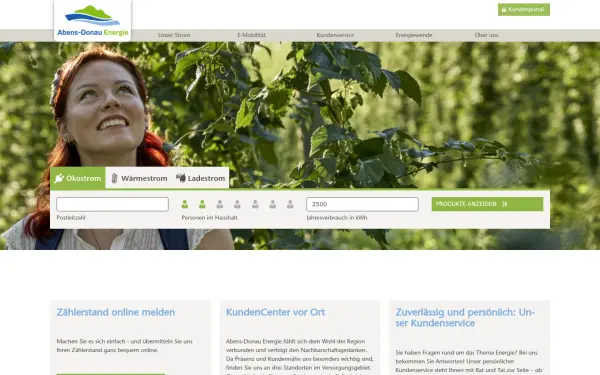Focus the Postleitzahl input field
The image size is (600, 375).
pos(112,204)
